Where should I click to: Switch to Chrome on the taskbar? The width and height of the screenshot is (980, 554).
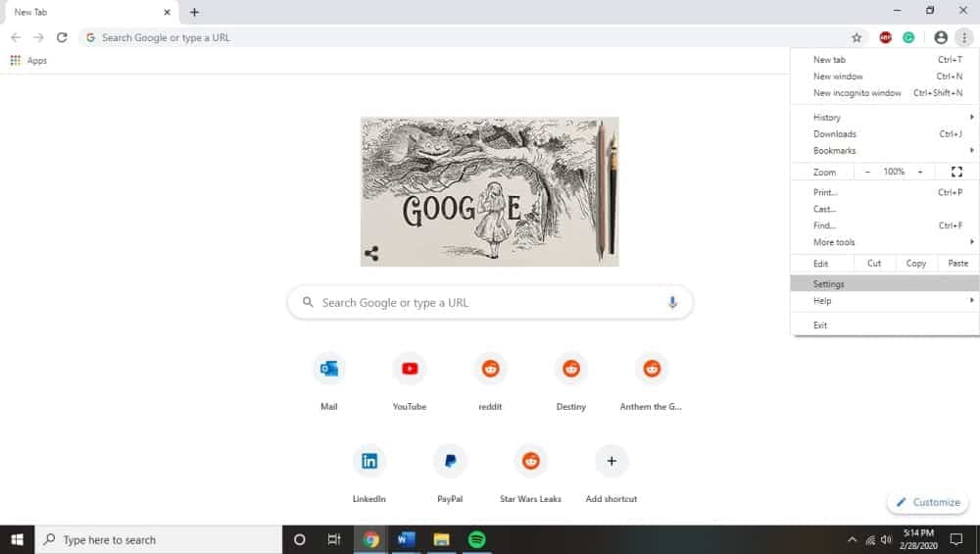click(x=371, y=539)
